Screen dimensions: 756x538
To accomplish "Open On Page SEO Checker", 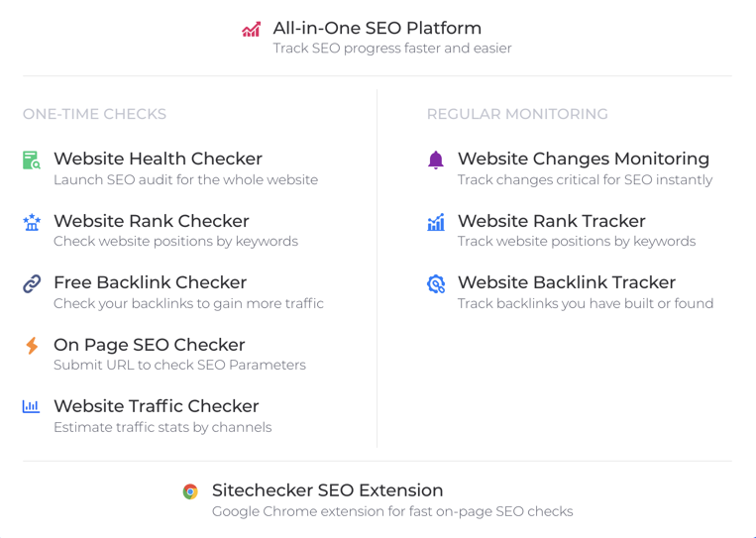I will [x=150, y=345].
